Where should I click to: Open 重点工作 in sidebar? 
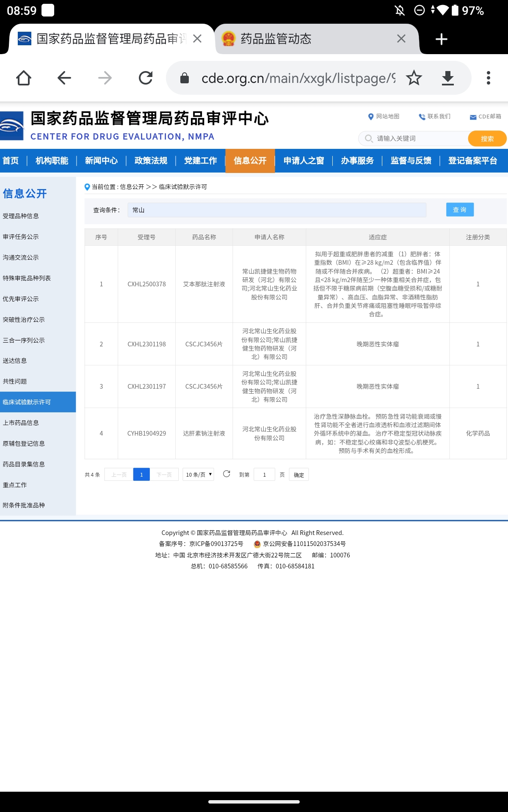coord(15,485)
